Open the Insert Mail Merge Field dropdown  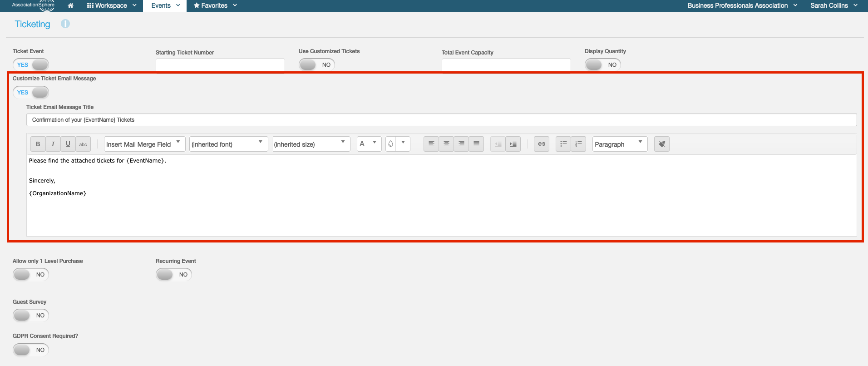(x=145, y=144)
